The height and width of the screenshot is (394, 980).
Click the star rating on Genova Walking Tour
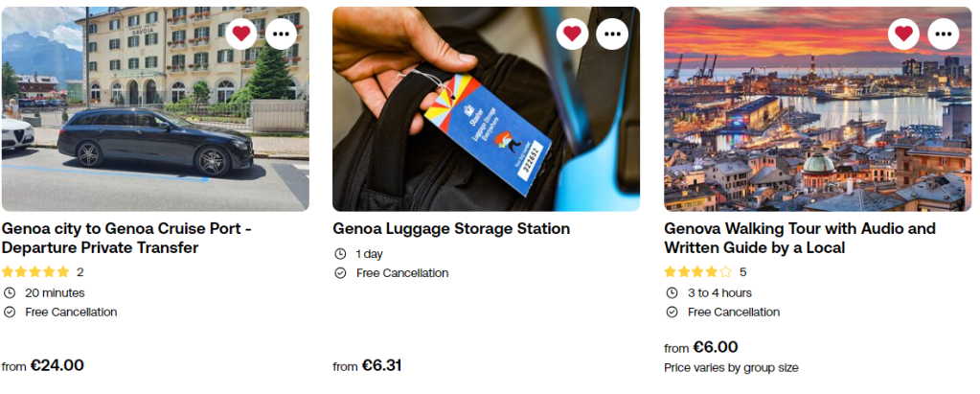pyautogui.click(x=698, y=272)
